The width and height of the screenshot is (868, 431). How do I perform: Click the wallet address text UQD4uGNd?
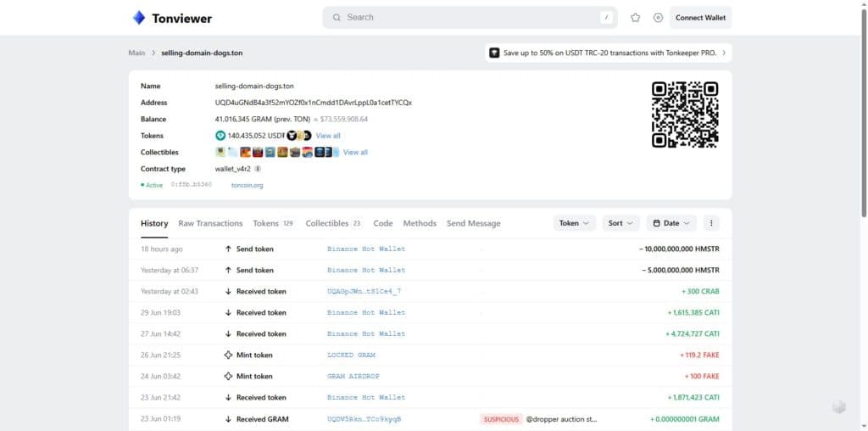pyautogui.click(x=314, y=103)
